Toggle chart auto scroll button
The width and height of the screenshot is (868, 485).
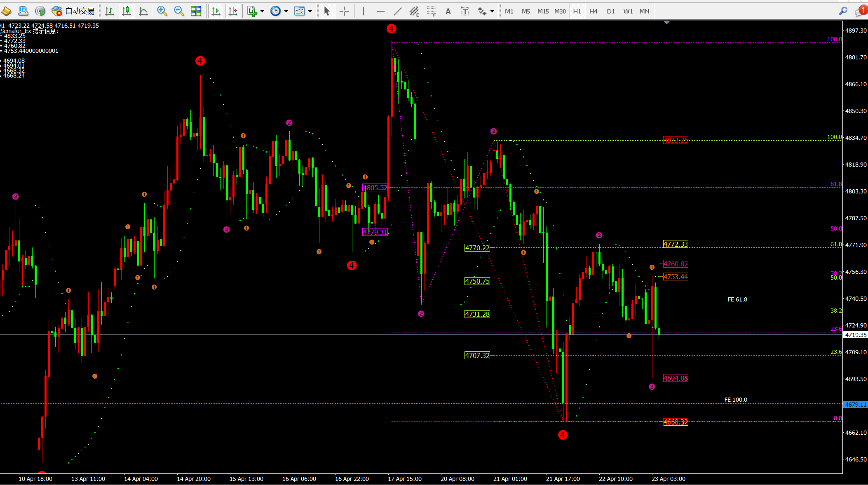pos(216,11)
